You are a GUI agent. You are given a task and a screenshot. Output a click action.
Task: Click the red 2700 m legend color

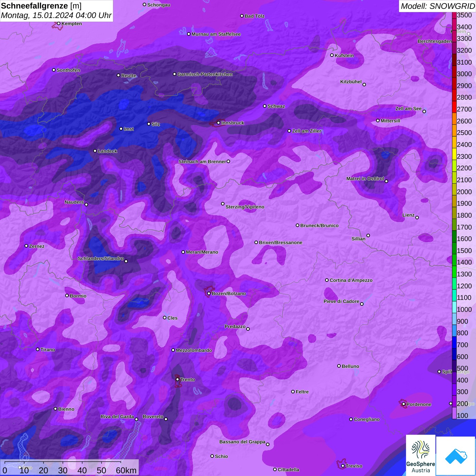454,107
